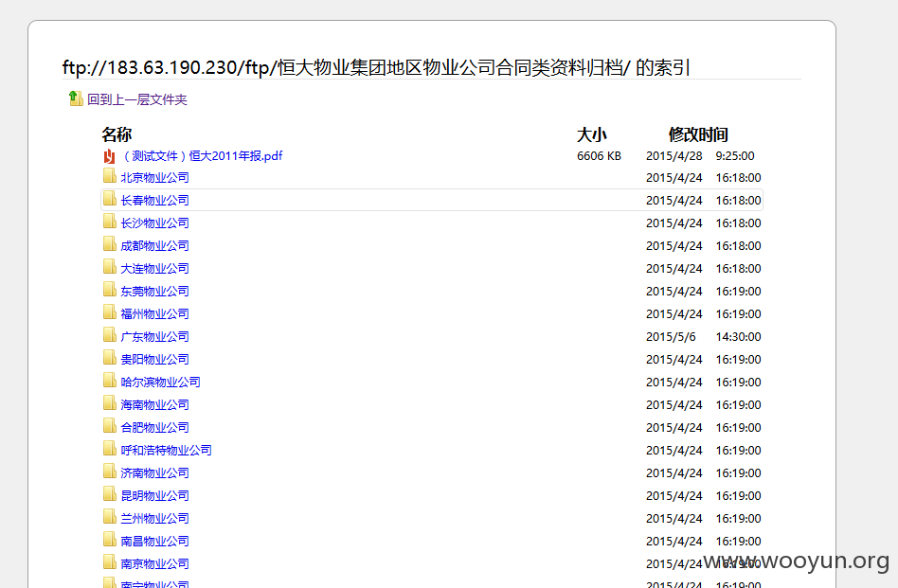
Task: Click folder icon beside 广东物业公司
Action: point(109,334)
